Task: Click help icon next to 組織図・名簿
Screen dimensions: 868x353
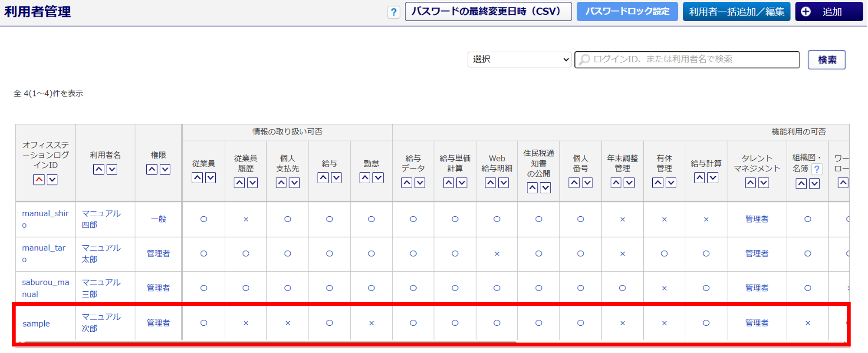Action: tap(817, 169)
